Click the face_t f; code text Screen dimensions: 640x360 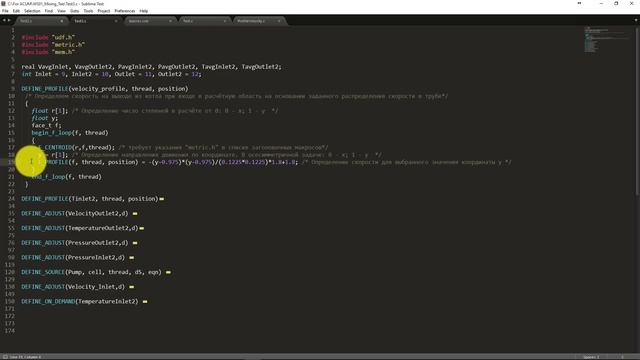(46, 125)
